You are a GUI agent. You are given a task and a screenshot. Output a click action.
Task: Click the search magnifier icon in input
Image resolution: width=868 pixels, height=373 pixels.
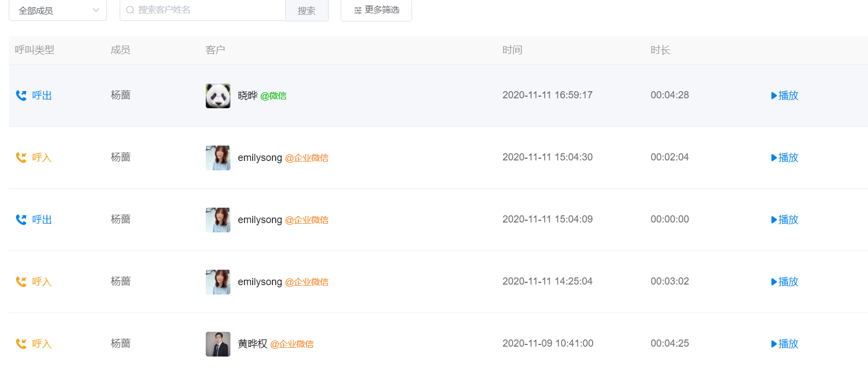(130, 10)
